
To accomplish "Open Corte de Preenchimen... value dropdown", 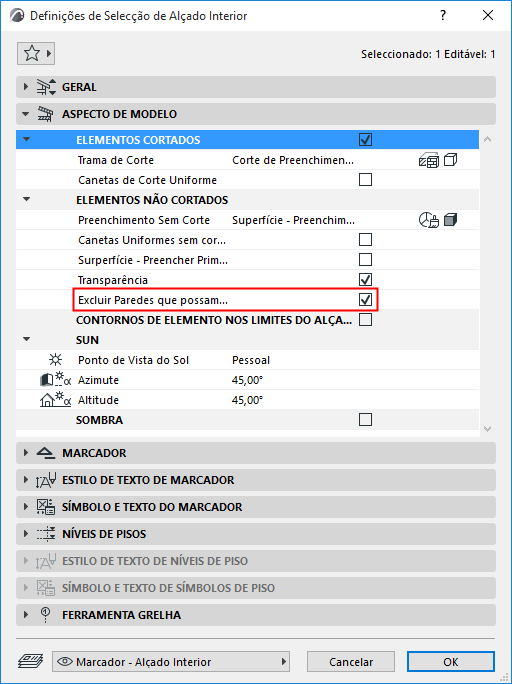I will pyautogui.click(x=293, y=160).
